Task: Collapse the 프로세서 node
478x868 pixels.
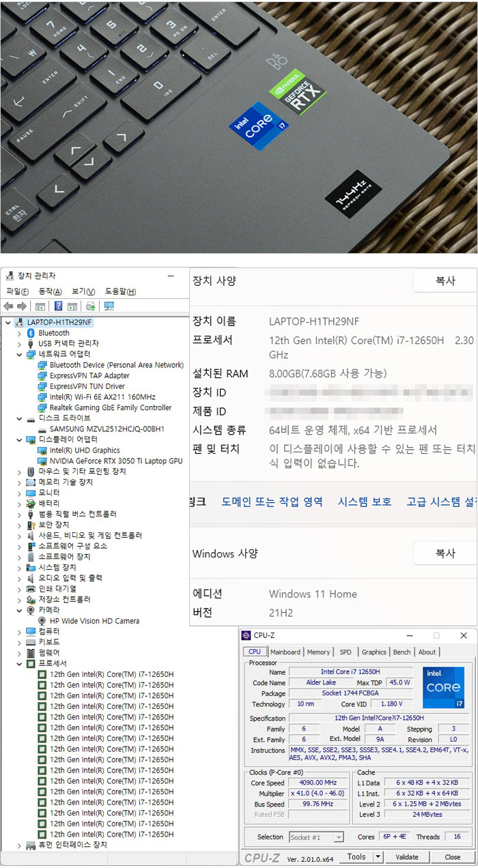Action: (x=19, y=663)
